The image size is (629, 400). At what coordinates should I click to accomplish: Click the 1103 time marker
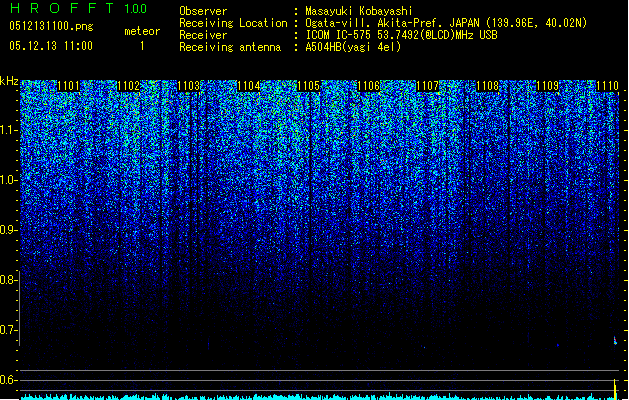(188, 86)
